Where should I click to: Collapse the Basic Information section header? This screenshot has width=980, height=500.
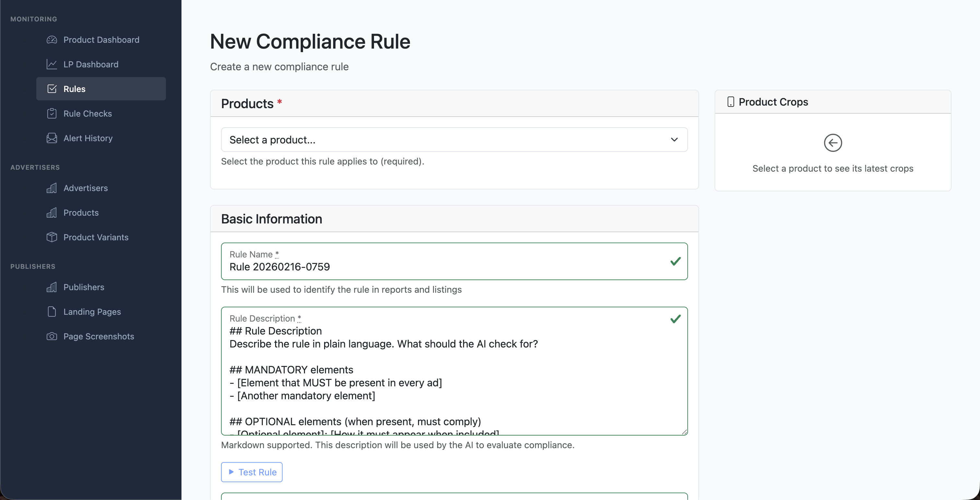[271, 219]
